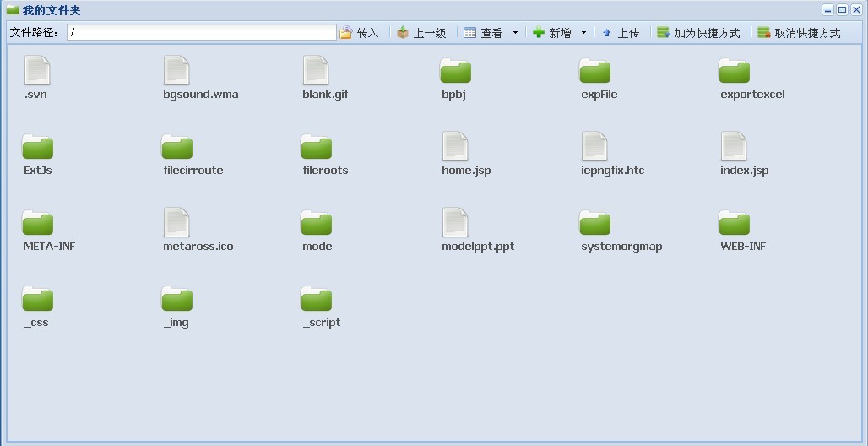
Task: Click the modelppt.ppt name label
Action: tap(478, 246)
